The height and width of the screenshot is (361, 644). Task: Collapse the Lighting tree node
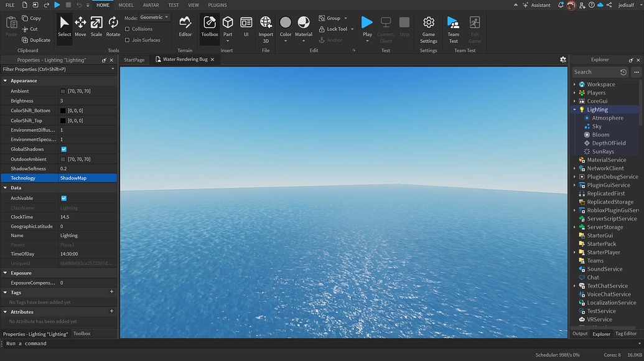(574, 110)
